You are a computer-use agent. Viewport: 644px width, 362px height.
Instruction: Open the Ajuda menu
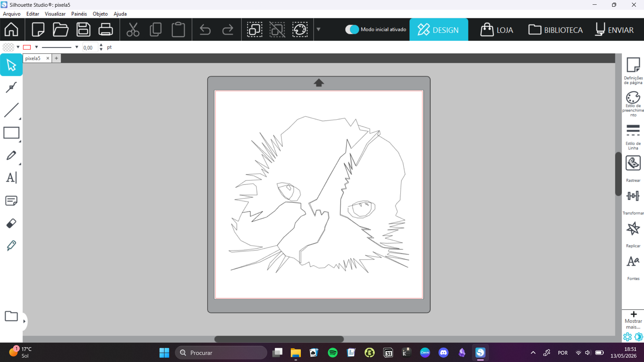120,14
